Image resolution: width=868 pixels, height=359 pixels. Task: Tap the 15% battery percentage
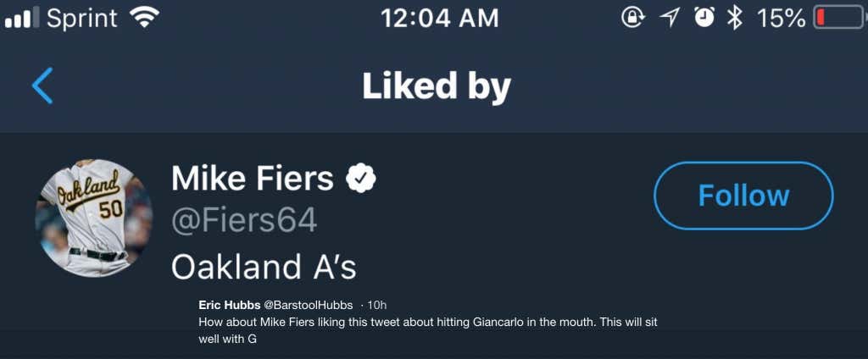[x=780, y=18]
